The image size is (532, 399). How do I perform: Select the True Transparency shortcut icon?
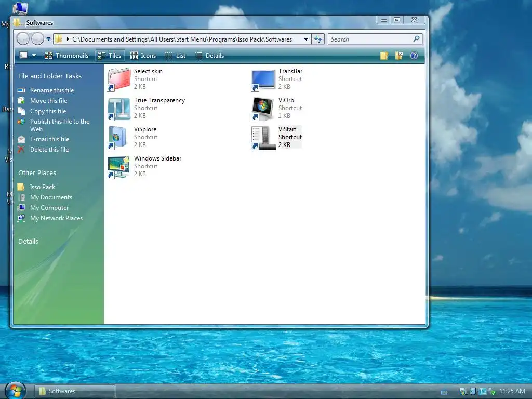coord(119,109)
